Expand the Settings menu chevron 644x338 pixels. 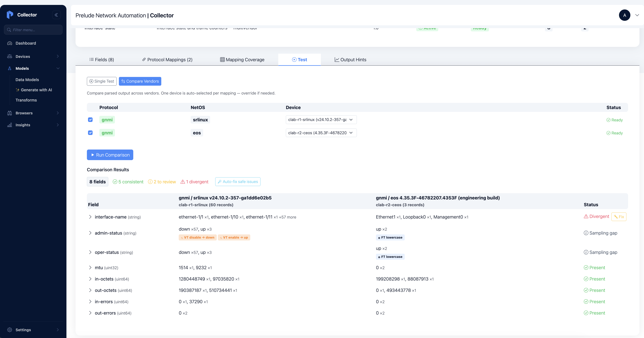click(58, 330)
